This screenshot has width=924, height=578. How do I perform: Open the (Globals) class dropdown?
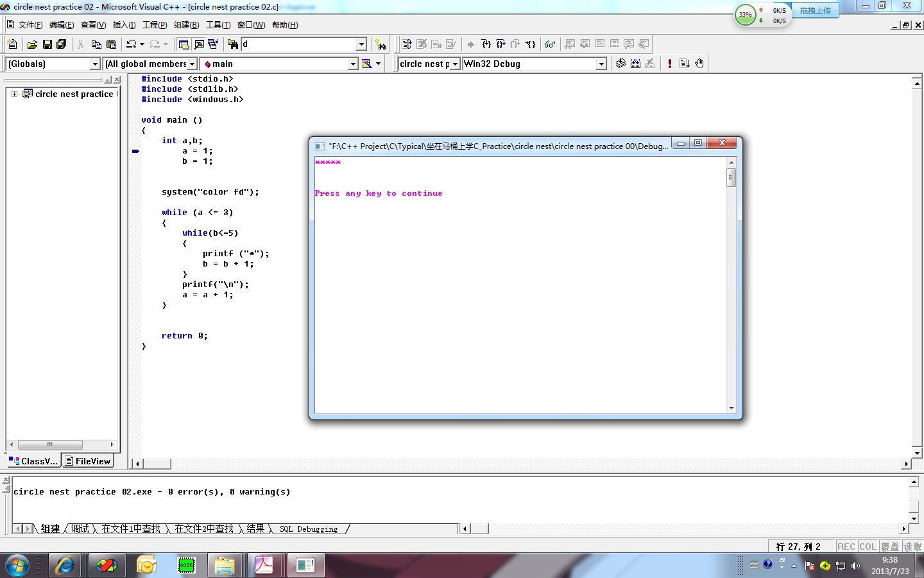pos(95,64)
